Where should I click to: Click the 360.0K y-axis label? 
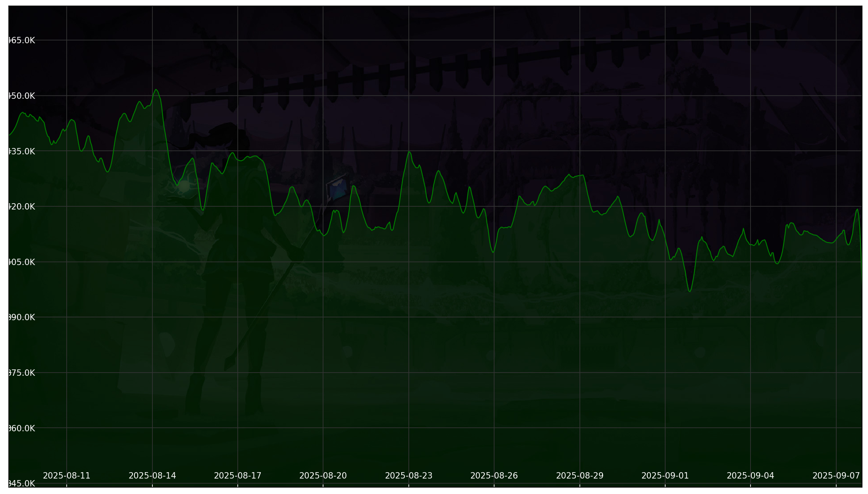(22, 428)
